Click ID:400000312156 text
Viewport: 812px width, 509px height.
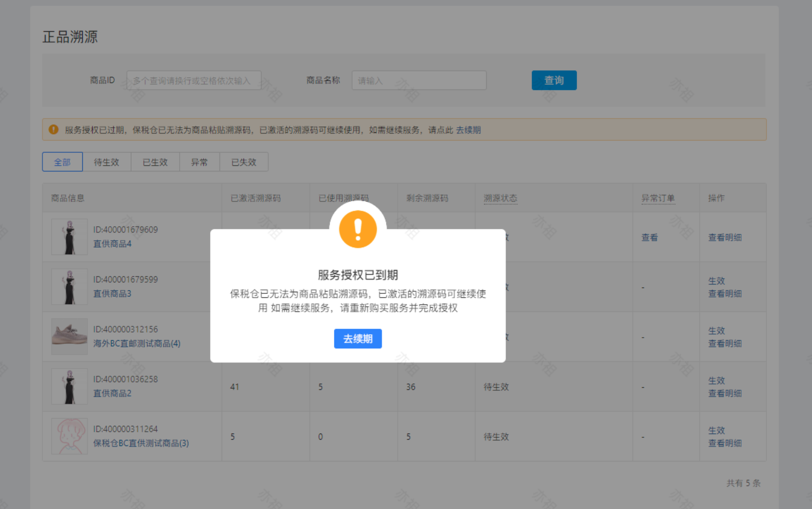(126, 329)
